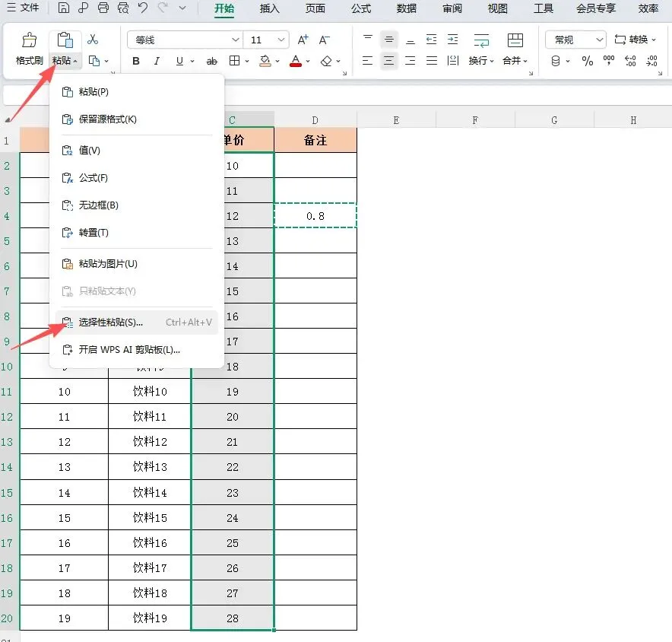Image resolution: width=672 pixels, height=642 pixels.
Task: Click the Decrease Font Size icon
Action: point(325,40)
